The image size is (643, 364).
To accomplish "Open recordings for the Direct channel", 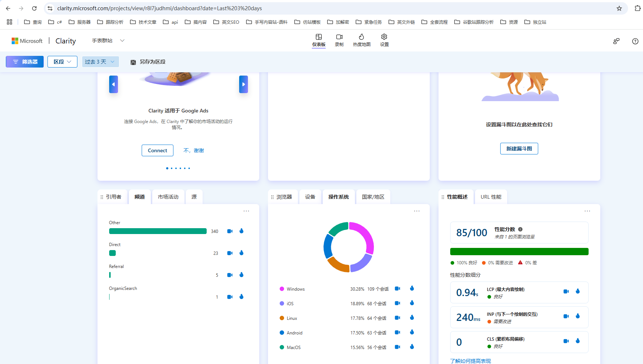I will pos(230,253).
